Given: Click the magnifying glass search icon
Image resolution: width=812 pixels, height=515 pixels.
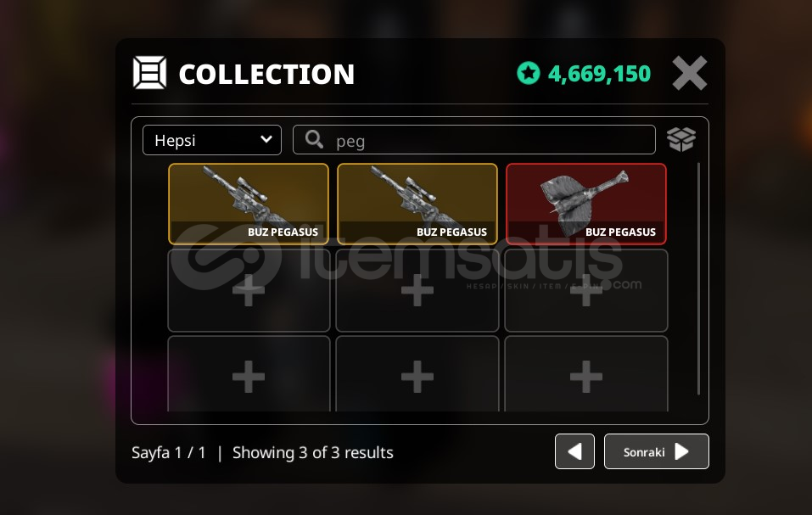Looking at the screenshot, I should 314,139.
